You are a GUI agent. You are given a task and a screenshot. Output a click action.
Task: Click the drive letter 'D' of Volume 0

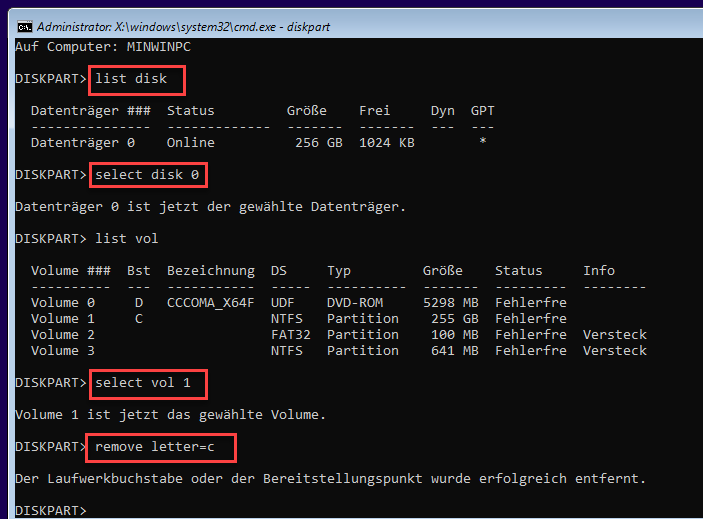click(x=139, y=303)
